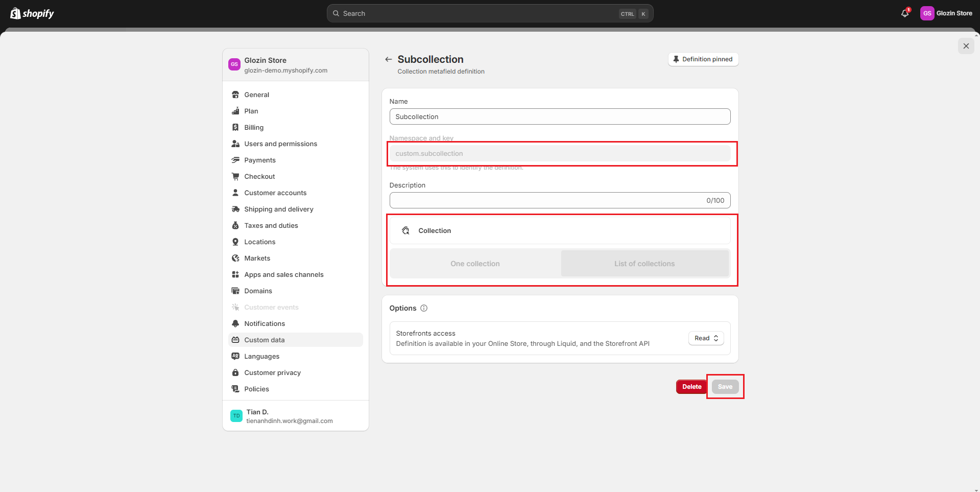Click the Markets globe icon
Viewport: 980px width, 492px height.
[235, 258]
